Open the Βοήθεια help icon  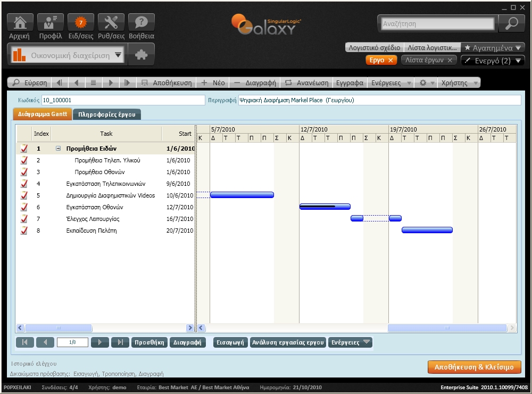click(142, 22)
